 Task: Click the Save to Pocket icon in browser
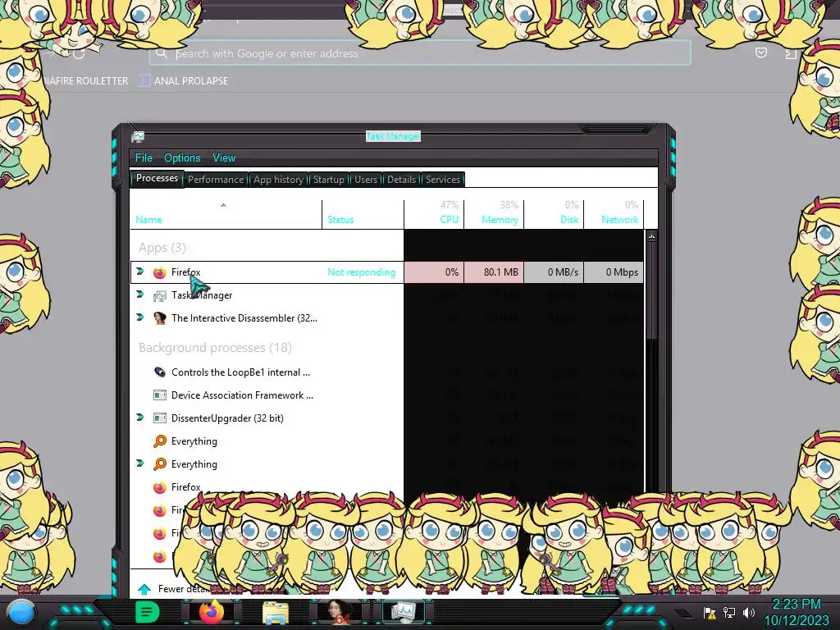click(760, 52)
